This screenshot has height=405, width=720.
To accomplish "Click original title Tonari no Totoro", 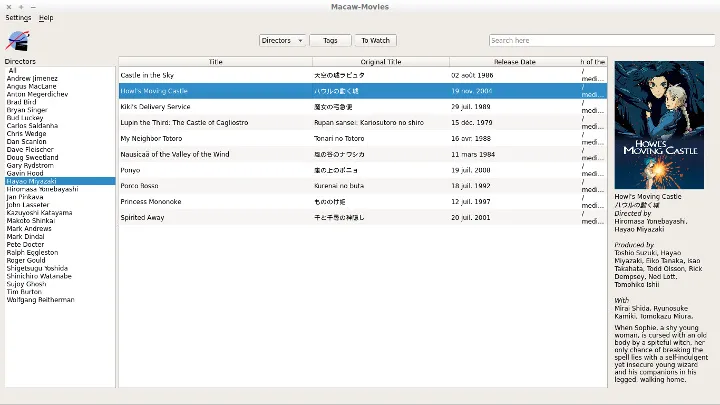I will click(339, 138).
